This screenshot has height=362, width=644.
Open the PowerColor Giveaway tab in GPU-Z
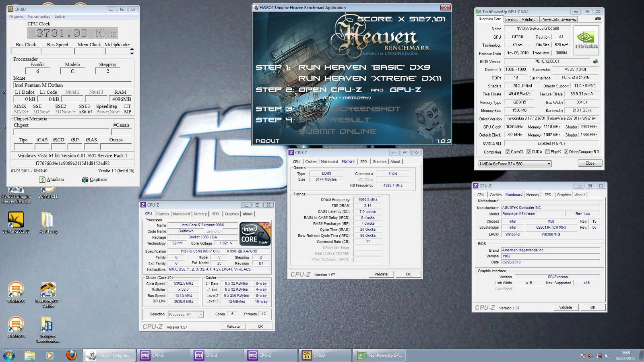tap(559, 19)
